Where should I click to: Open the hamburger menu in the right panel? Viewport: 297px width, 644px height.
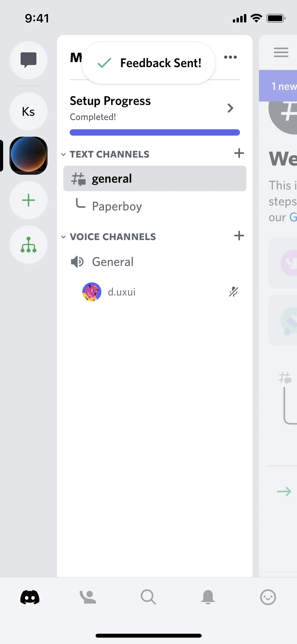[281, 52]
